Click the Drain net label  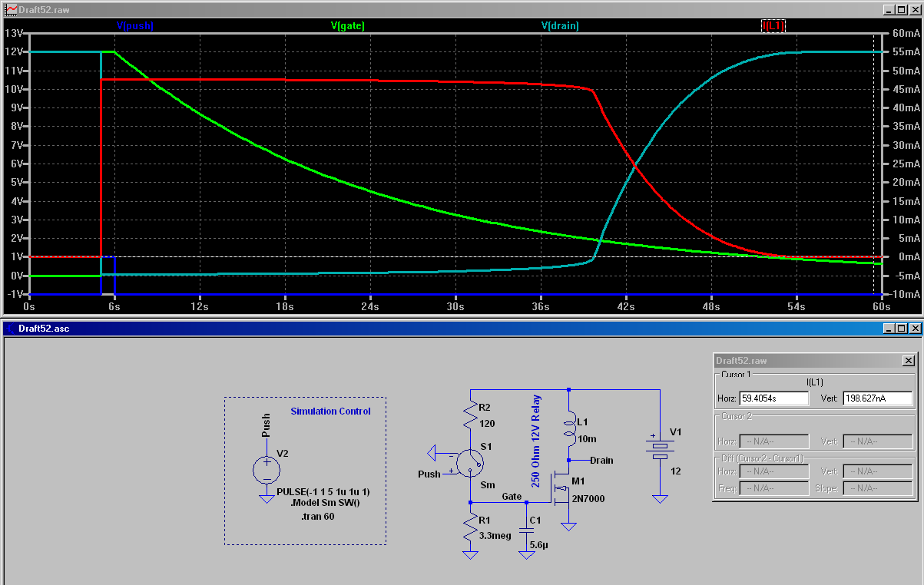(601, 461)
